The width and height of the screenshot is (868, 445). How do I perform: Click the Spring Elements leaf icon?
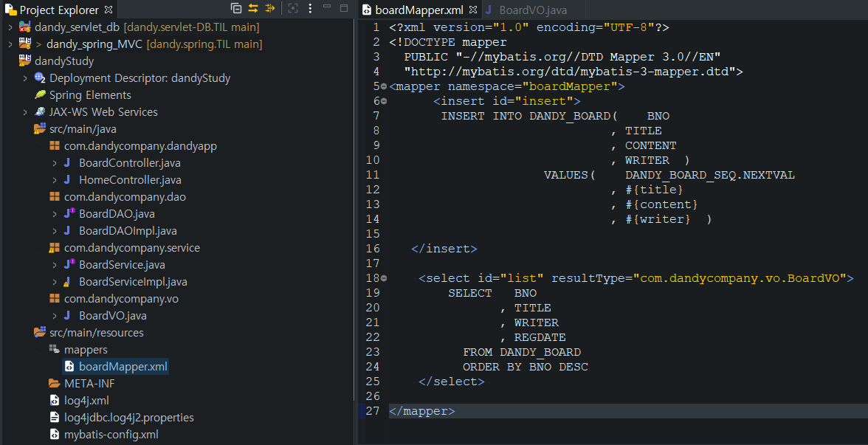point(40,94)
